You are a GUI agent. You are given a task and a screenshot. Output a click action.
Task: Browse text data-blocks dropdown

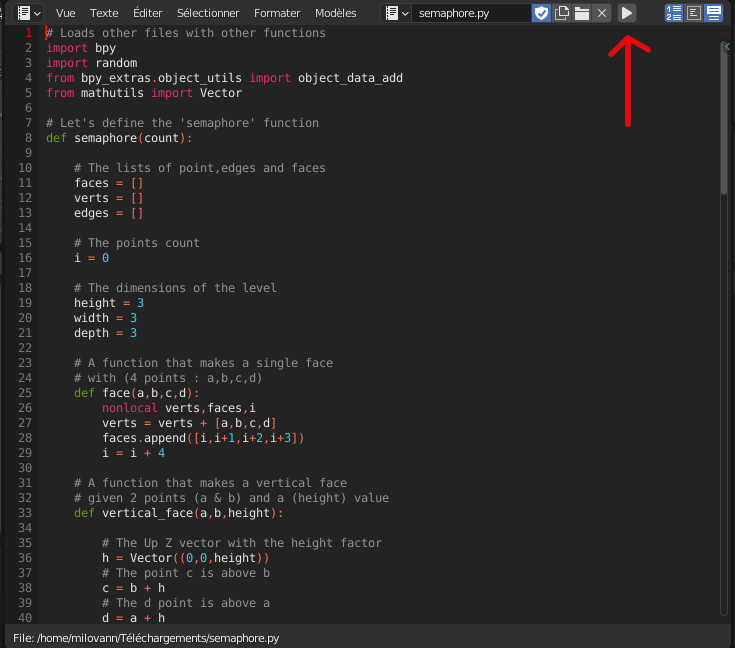(397, 13)
